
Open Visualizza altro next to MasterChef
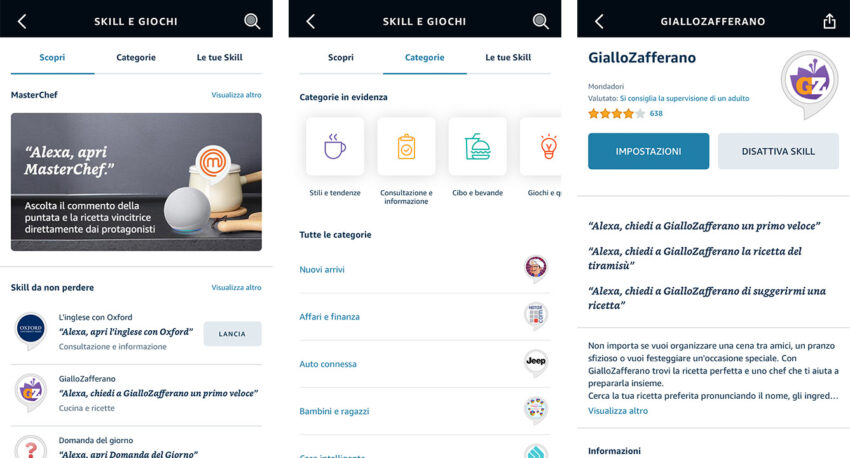pyautogui.click(x=236, y=95)
